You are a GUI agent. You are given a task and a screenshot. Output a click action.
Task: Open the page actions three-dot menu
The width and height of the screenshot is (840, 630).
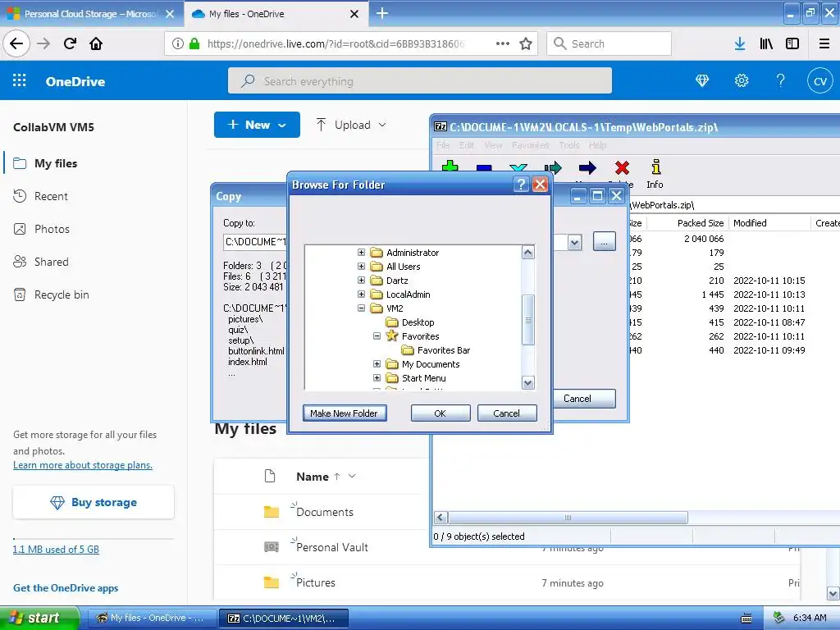pos(503,43)
